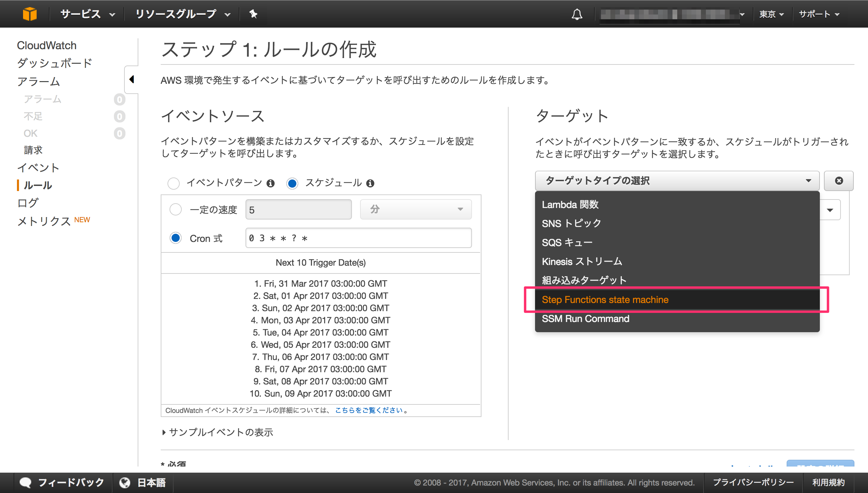Open the 利用規約 link in footer
The width and height of the screenshot is (868, 493).
click(829, 482)
